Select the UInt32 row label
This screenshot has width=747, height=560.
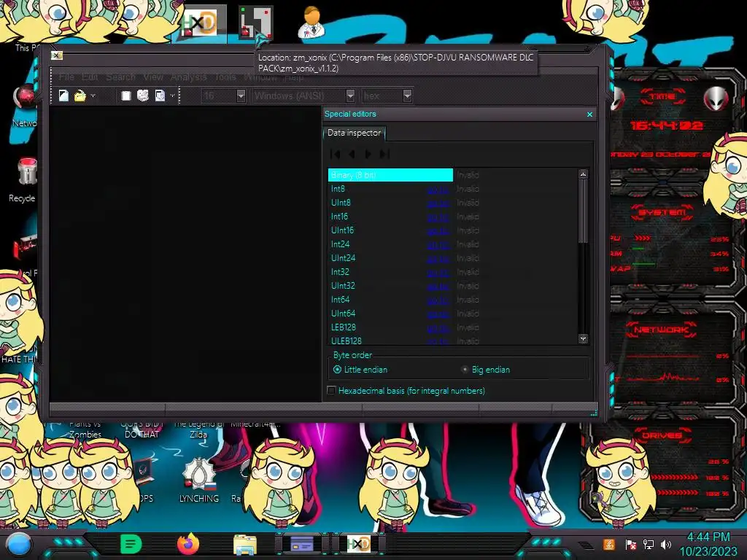click(x=343, y=286)
